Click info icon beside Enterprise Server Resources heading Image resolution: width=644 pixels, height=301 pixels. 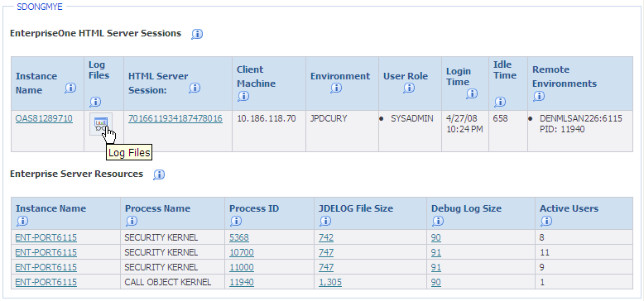pos(159,174)
